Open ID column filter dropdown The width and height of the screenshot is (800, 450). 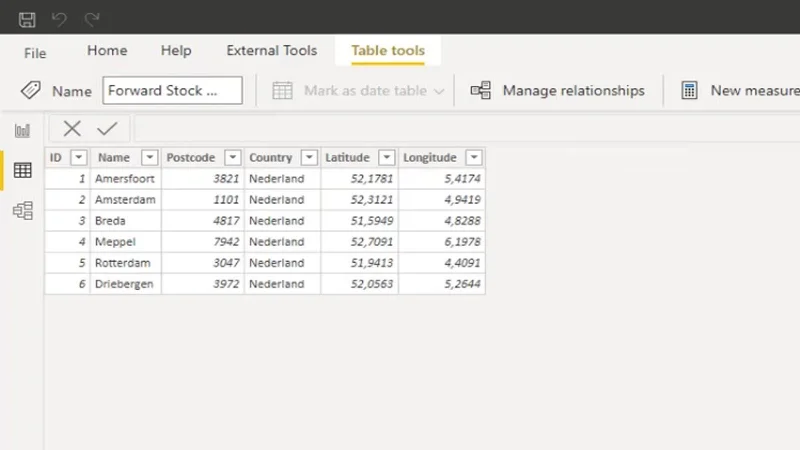pyautogui.click(x=79, y=158)
